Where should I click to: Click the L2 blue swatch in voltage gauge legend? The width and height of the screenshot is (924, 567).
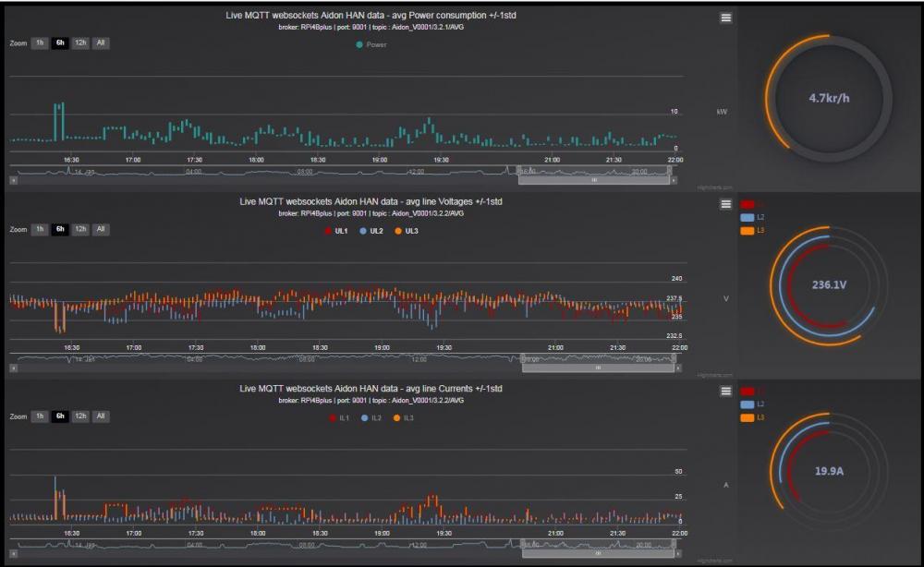coord(748,218)
